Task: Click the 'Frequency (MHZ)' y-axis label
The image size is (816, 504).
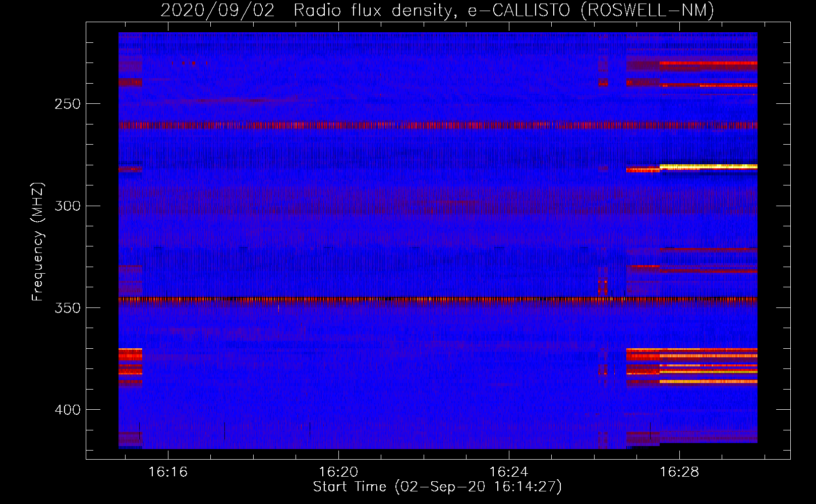Action: click(38, 242)
